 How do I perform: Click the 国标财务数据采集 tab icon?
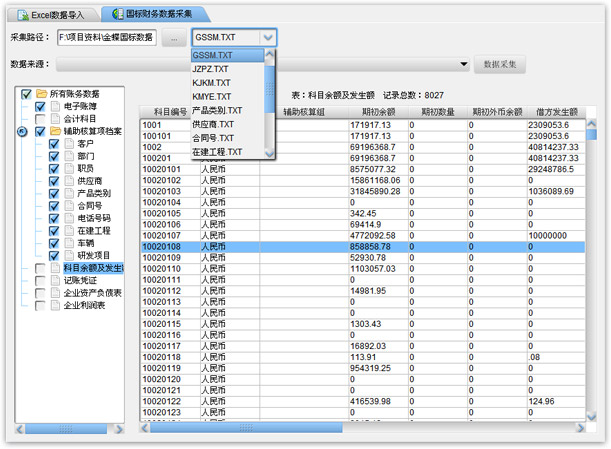click(119, 15)
